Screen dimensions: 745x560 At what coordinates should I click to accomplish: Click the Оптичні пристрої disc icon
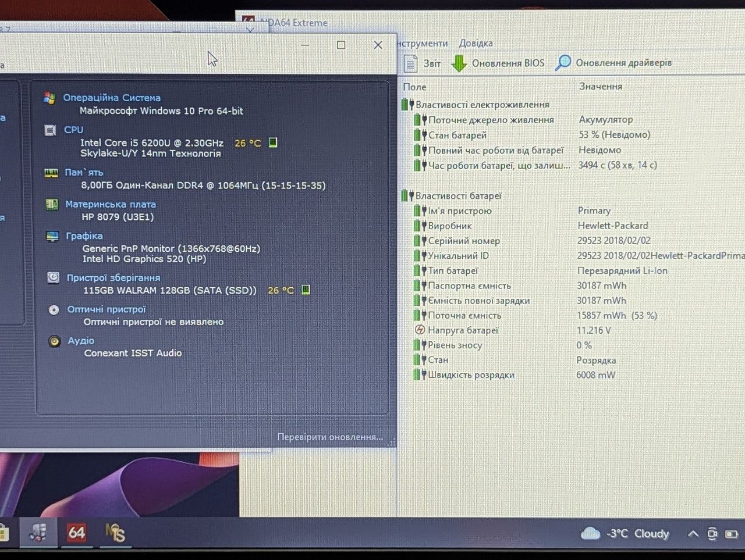54,310
